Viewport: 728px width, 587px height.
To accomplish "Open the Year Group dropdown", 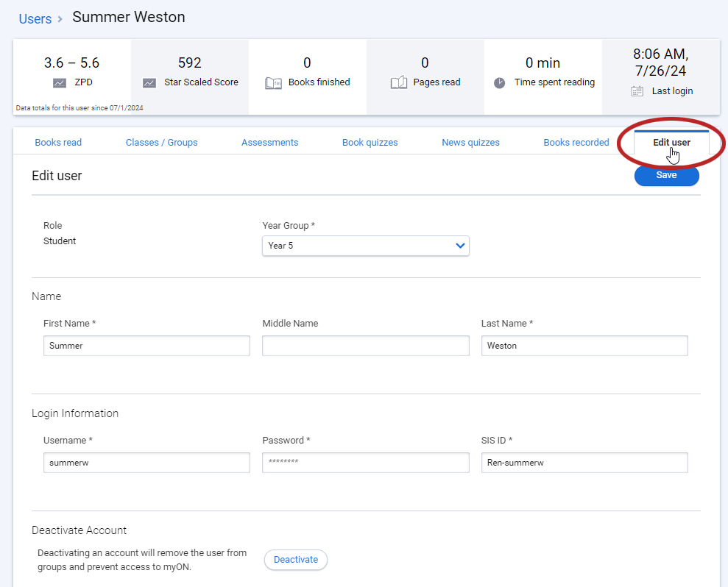I will (x=365, y=246).
